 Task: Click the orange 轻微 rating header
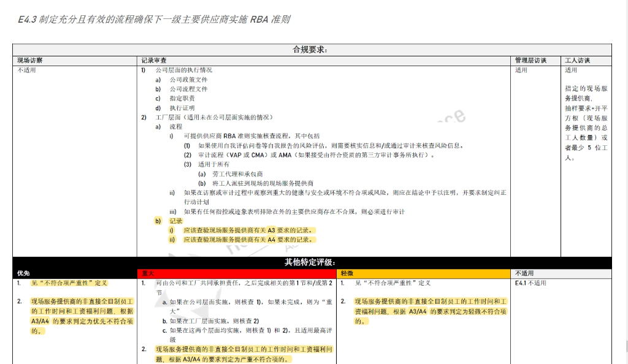coord(347,273)
